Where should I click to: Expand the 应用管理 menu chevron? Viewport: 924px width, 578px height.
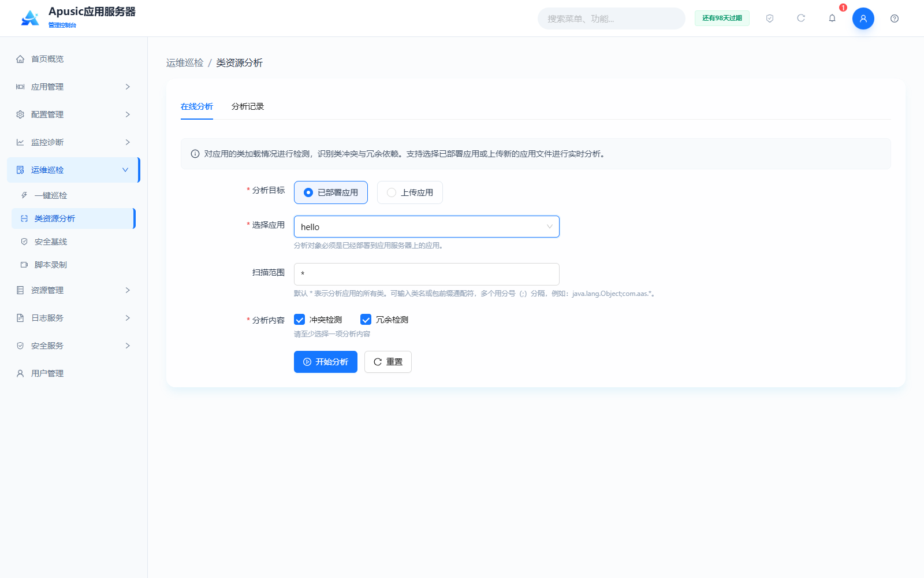pyautogui.click(x=128, y=87)
